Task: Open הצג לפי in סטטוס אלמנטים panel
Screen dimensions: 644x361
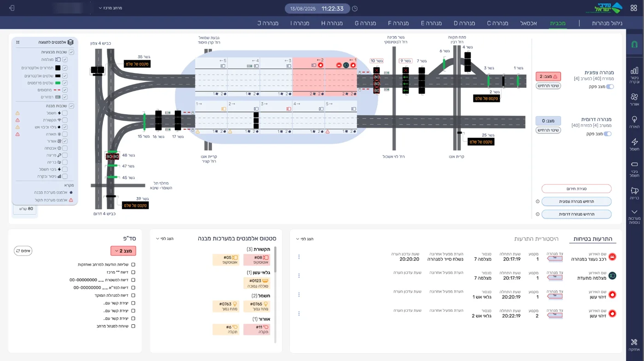Action: point(164,239)
